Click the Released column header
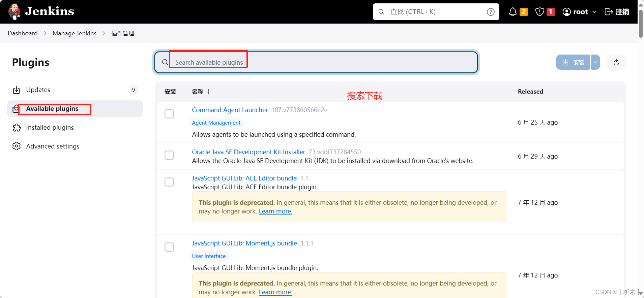 530,92
